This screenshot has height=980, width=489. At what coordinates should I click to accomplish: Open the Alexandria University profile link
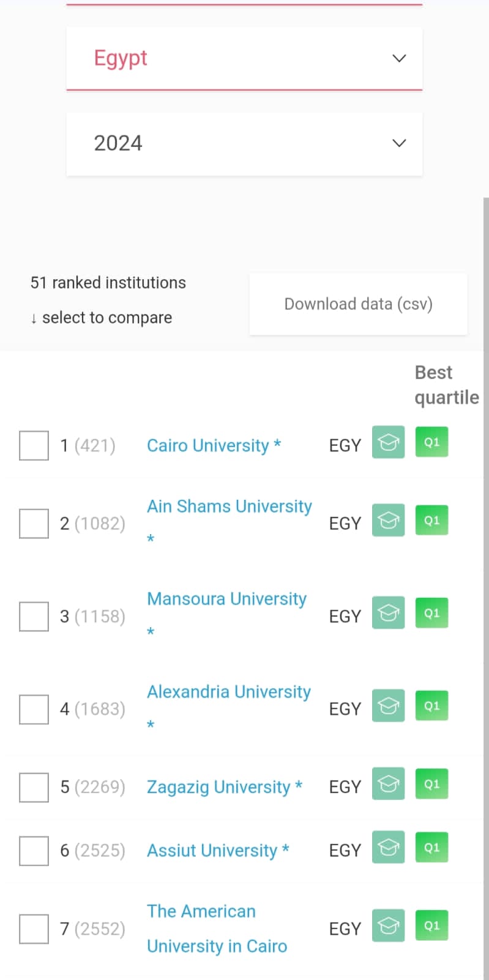point(228,692)
